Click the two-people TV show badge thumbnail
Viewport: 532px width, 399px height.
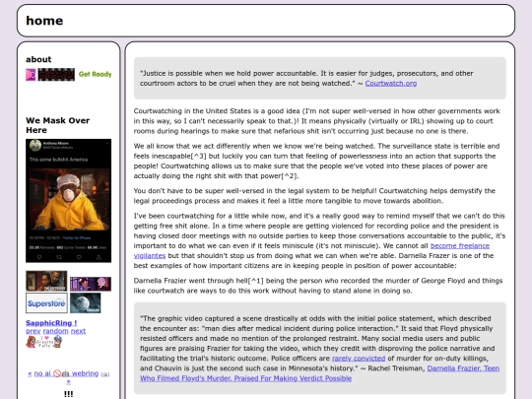(46, 281)
